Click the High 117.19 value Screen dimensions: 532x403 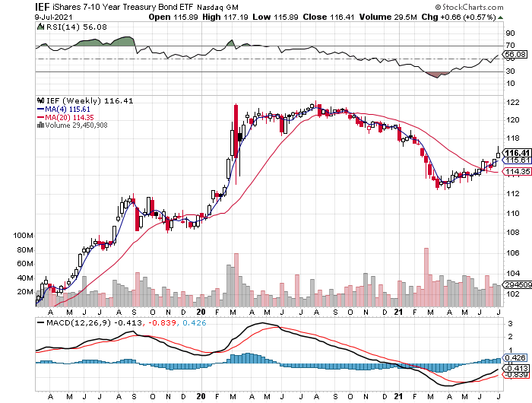pyautogui.click(x=225, y=17)
